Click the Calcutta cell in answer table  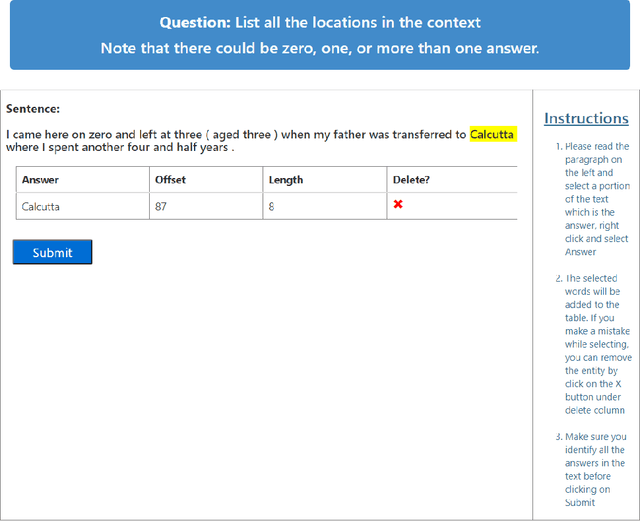tap(41, 206)
